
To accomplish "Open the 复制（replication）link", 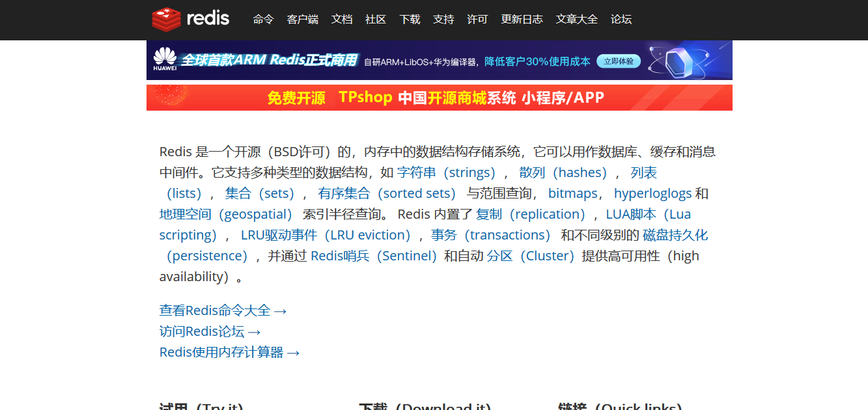I will (533, 214).
